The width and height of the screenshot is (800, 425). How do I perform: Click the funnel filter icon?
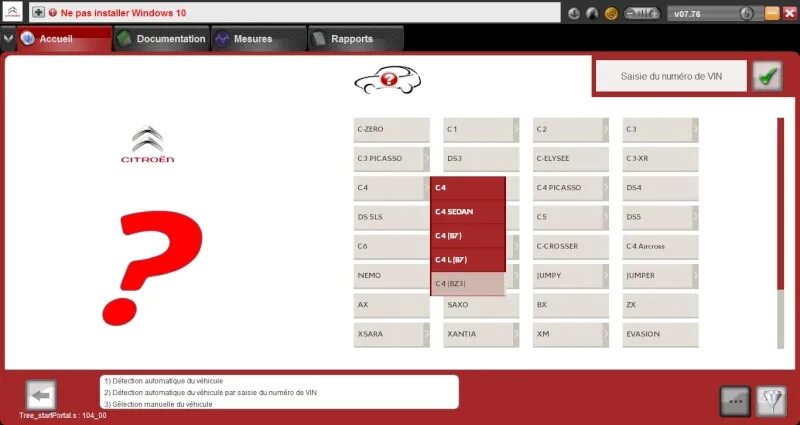point(771,402)
